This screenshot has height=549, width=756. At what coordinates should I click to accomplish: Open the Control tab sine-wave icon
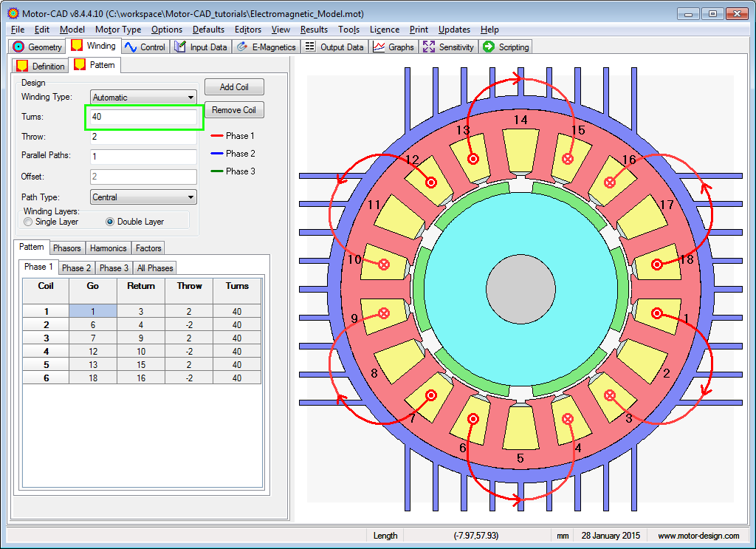tap(131, 47)
